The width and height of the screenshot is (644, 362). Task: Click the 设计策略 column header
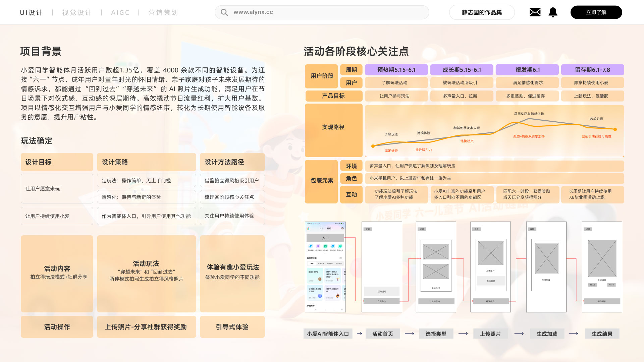(x=147, y=162)
